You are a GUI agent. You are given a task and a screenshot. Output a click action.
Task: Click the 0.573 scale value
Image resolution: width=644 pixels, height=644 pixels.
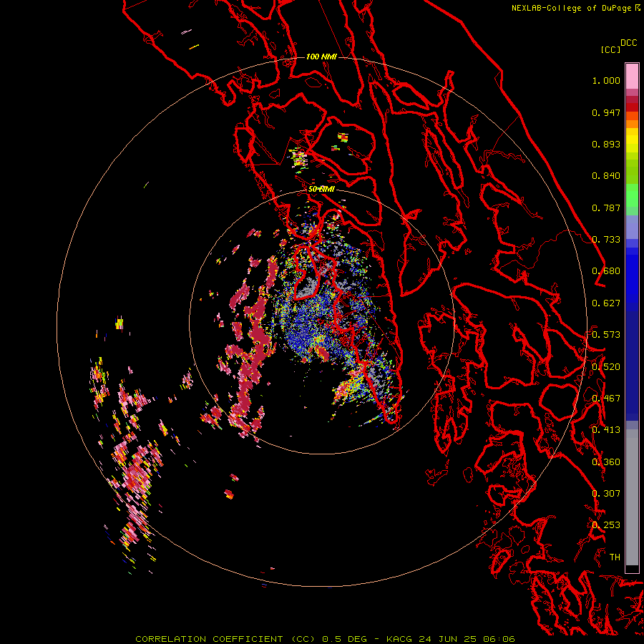pyautogui.click(x=606, y=335)
